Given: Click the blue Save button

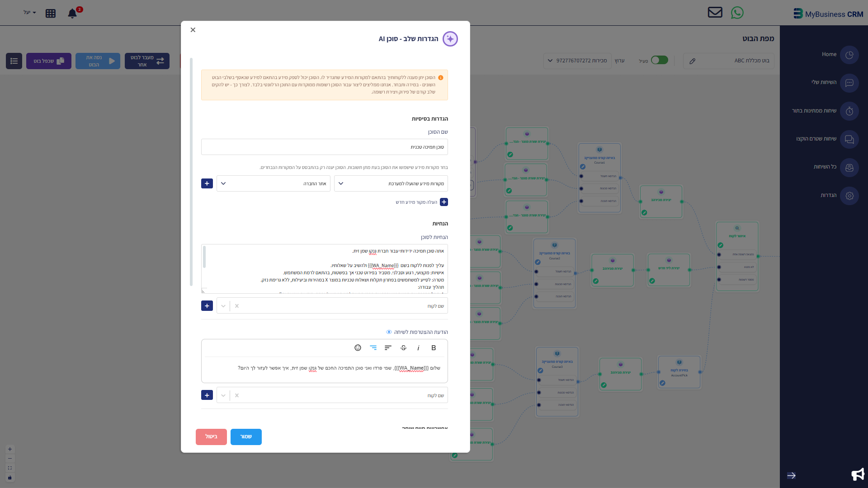Looking at the screenshot, I should tap(246, 437).
